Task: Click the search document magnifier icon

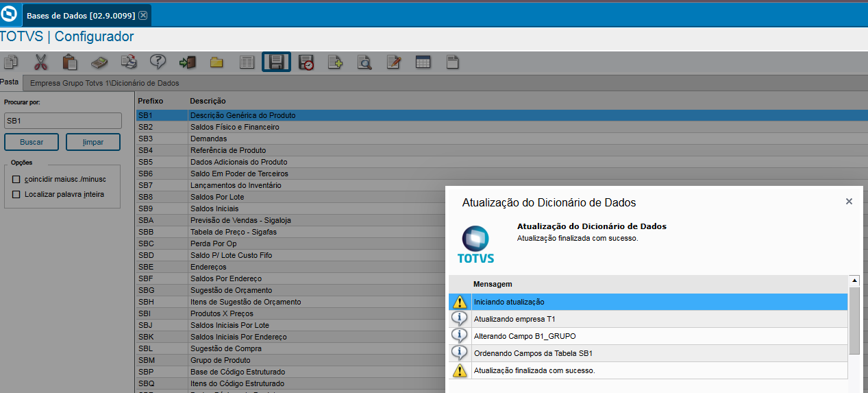Action: pyautogui.click(x=364, y=62)
